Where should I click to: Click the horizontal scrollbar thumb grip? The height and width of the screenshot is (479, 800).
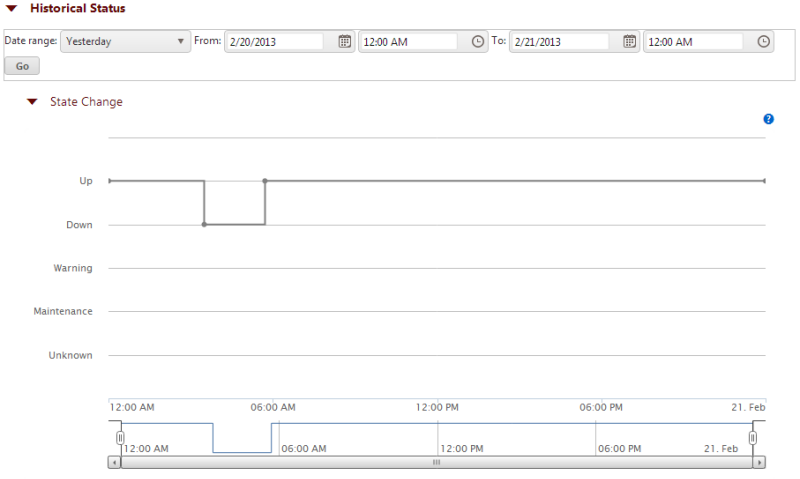436,463
